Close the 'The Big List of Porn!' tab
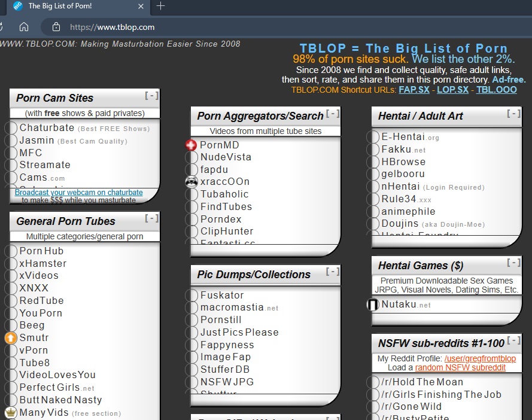The image size is (532, 420). tap(141, 6)
